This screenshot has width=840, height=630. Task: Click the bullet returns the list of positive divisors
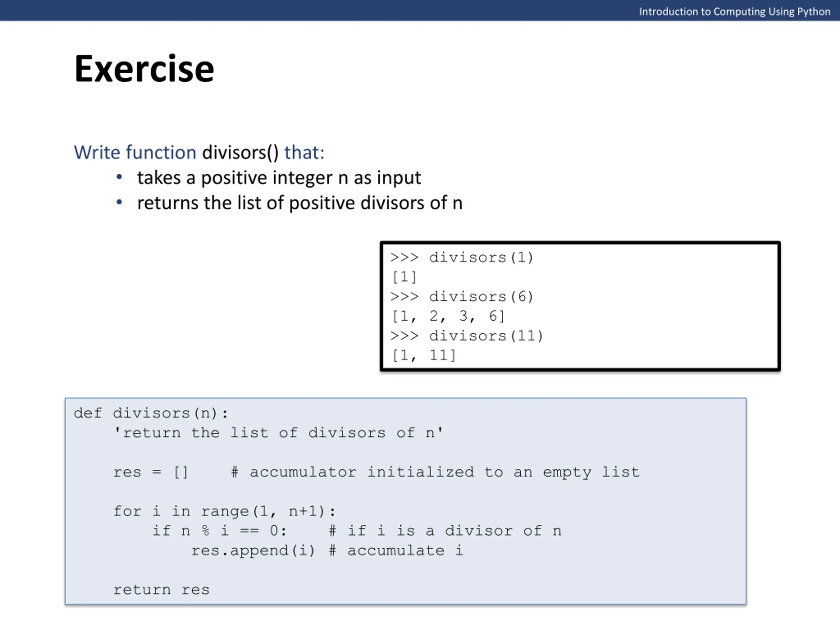tap(300, 203)
